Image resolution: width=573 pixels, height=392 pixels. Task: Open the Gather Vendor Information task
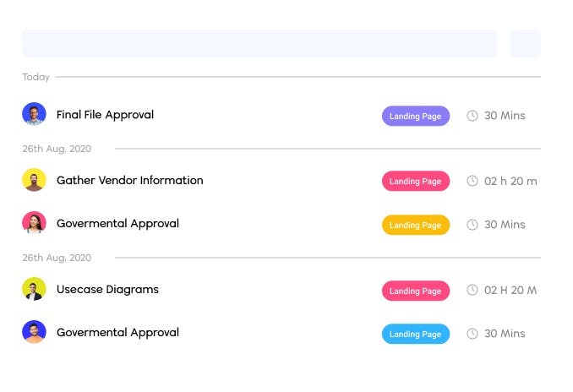[x=129, y=180]
